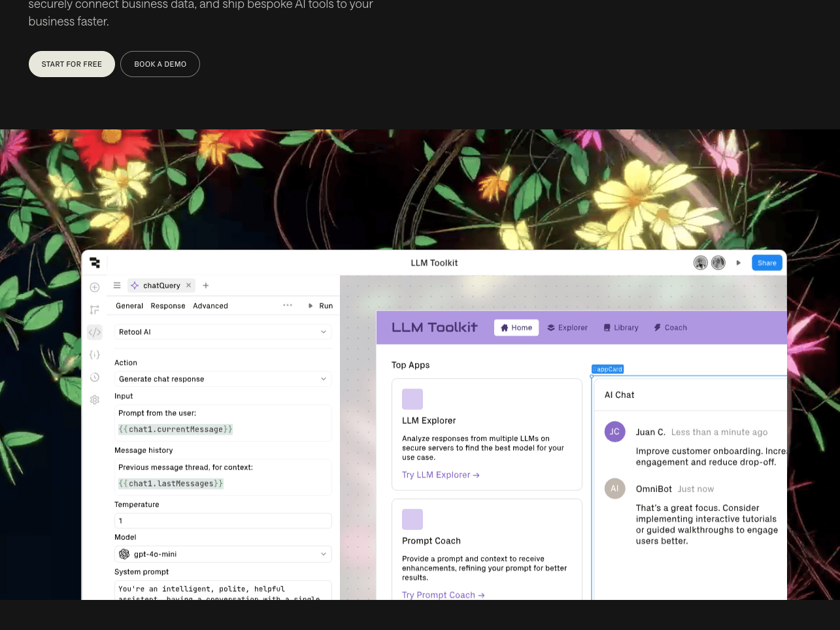Focus the Temperature input field

(x=223, y=521)
